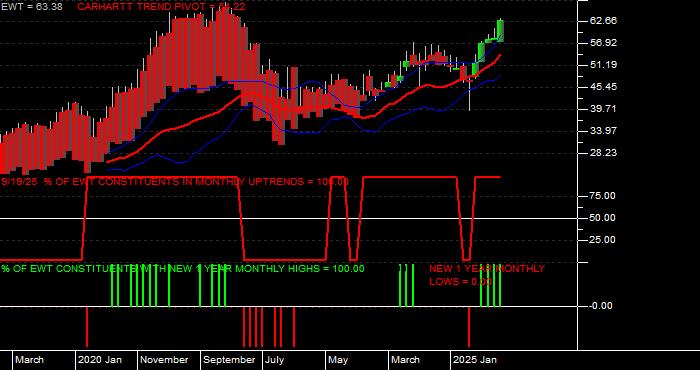Click the CARHARTT TREND PIVOT title text
The width and height of the screenshot is (700, 370).
coord(161,7)
